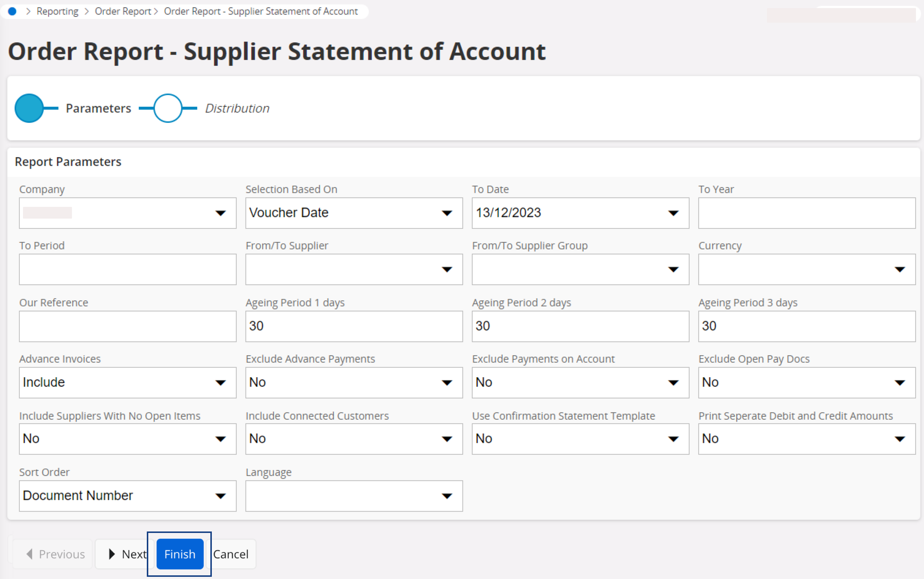The height and width of the screenshot is (579, 924).
Task: Click the empty Distribution step circle
Action: 168,108
